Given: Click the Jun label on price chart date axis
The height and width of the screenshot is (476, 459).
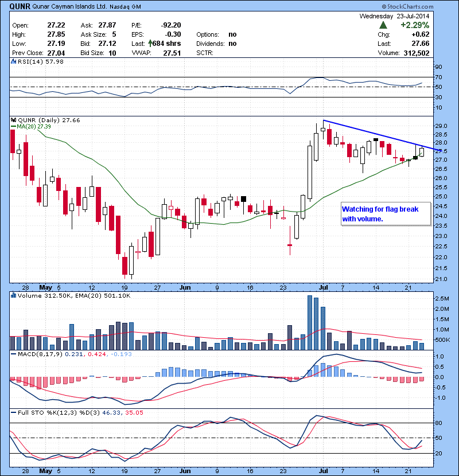Looking at the screenshot, I should pos(185,287).
